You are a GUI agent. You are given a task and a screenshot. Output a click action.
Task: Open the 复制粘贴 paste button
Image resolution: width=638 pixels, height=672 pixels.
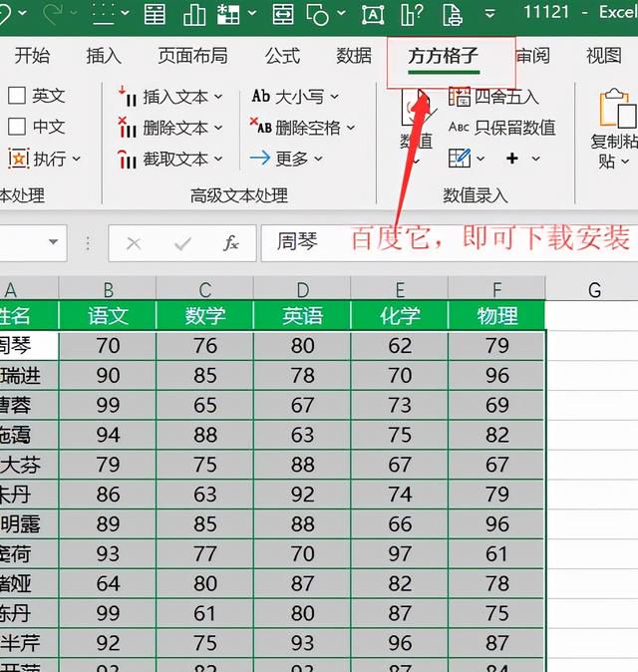coord(614,129)
